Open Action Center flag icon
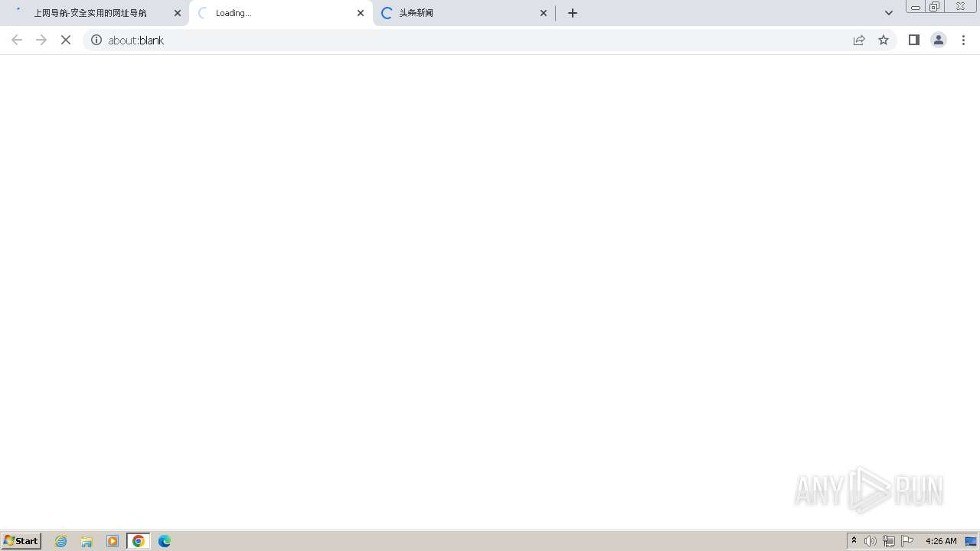This screenshot has height=551, width=980. click(907, 541)
